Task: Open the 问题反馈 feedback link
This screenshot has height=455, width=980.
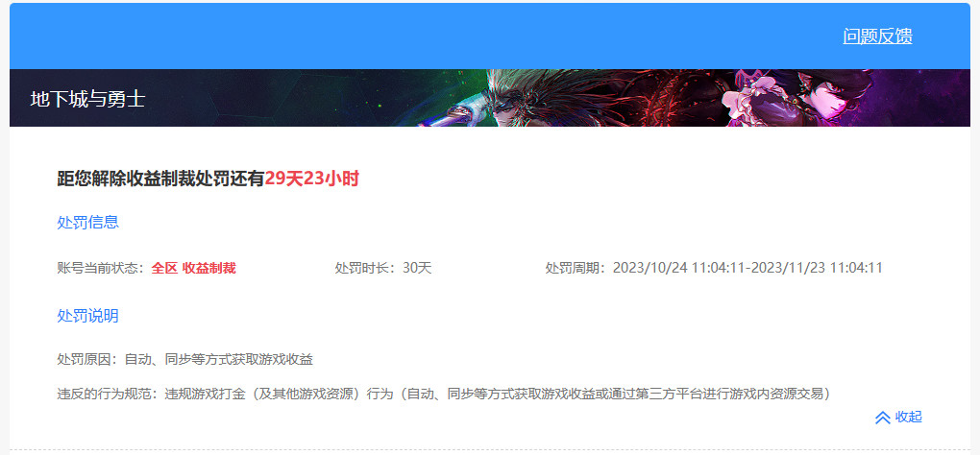Action: point(877,36)
